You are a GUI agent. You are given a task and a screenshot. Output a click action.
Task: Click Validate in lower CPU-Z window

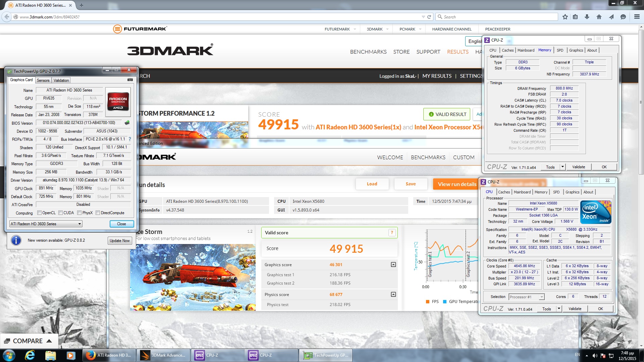(x=575, y=309)
